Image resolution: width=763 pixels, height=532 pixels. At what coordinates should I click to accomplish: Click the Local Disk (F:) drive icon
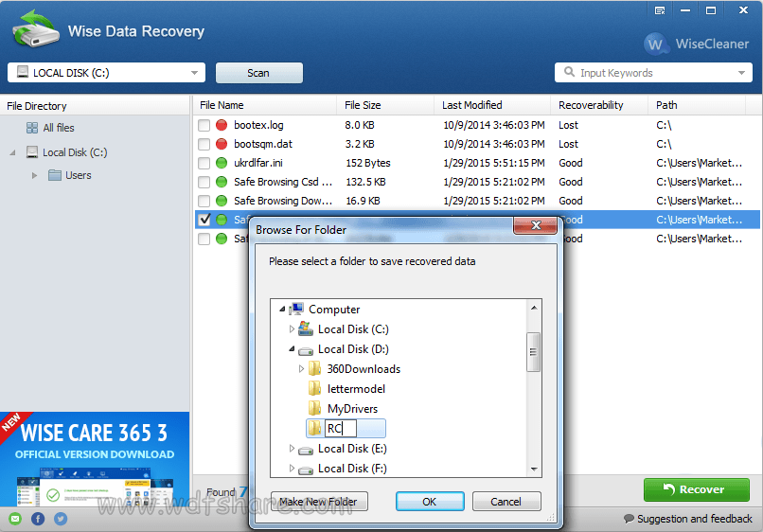click(x=306, y=470)
